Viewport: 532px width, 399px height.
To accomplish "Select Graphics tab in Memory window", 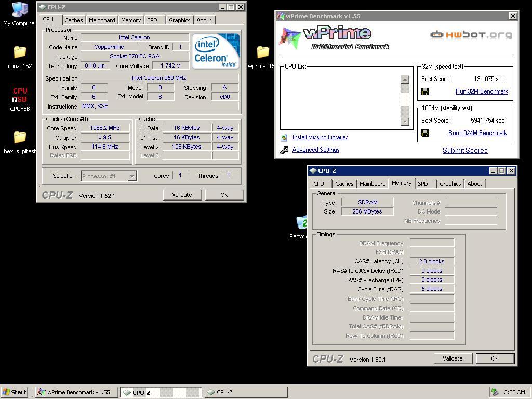I will click(x=450, y=184).
